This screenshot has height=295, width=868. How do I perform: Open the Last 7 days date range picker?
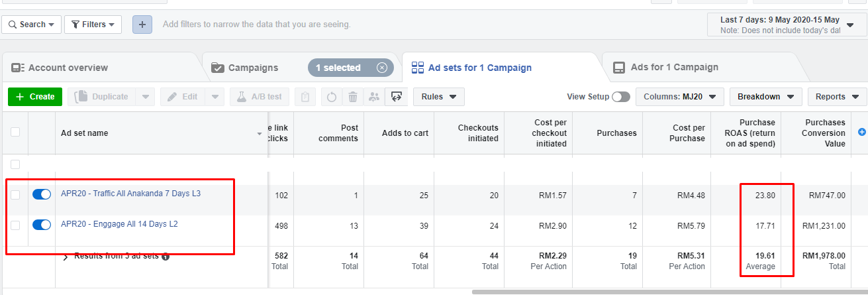coord(787,25)
